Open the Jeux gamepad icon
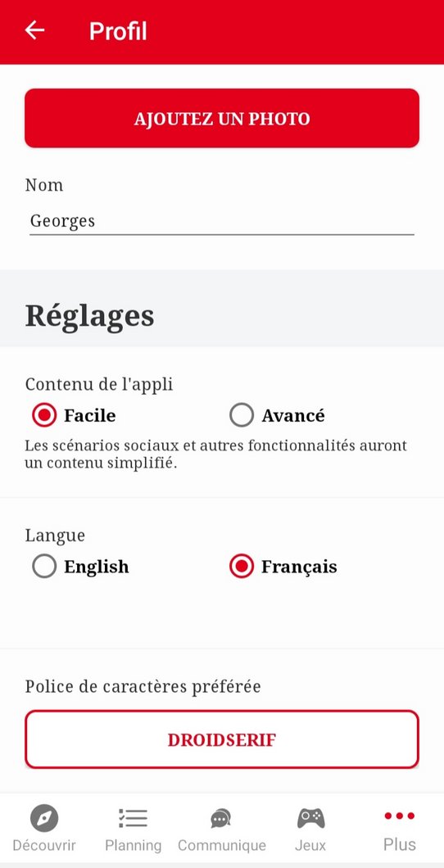This screenshot has height=868, width=444. tap(310, 818)
